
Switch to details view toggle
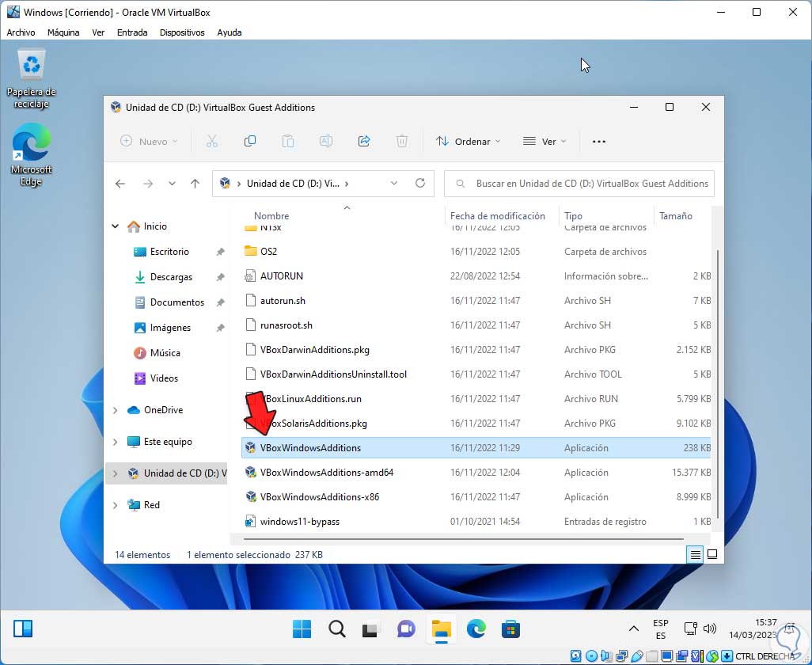coord(695,554)
